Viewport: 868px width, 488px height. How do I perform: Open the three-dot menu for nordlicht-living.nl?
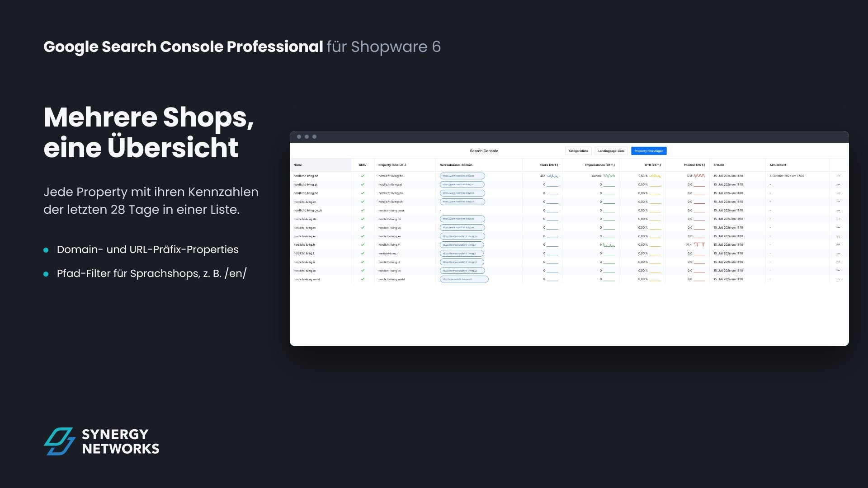tap(838, 262)
